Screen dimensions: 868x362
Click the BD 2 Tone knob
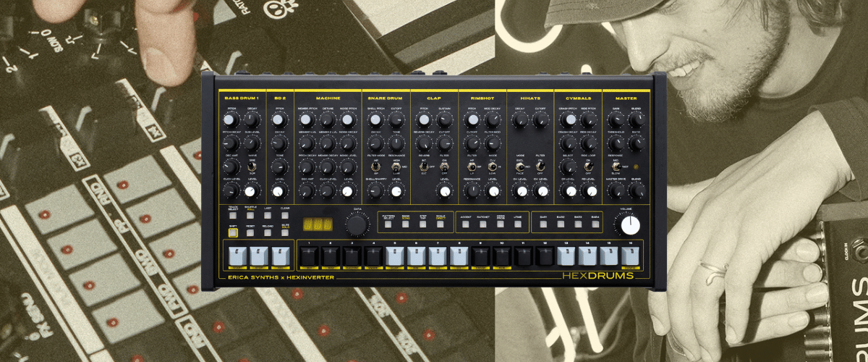coord(280,167)
